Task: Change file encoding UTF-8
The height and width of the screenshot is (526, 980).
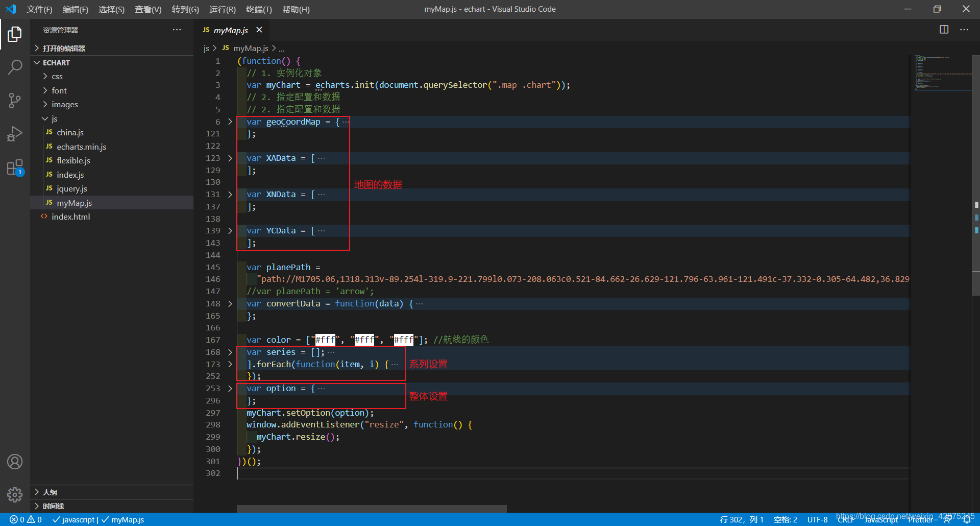Action: 818,520
